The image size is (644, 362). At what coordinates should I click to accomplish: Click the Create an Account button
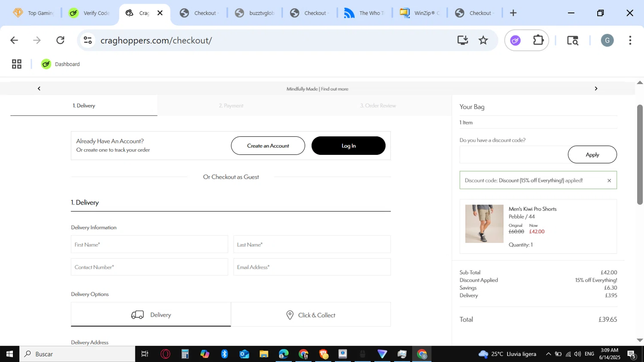(268, 146)
